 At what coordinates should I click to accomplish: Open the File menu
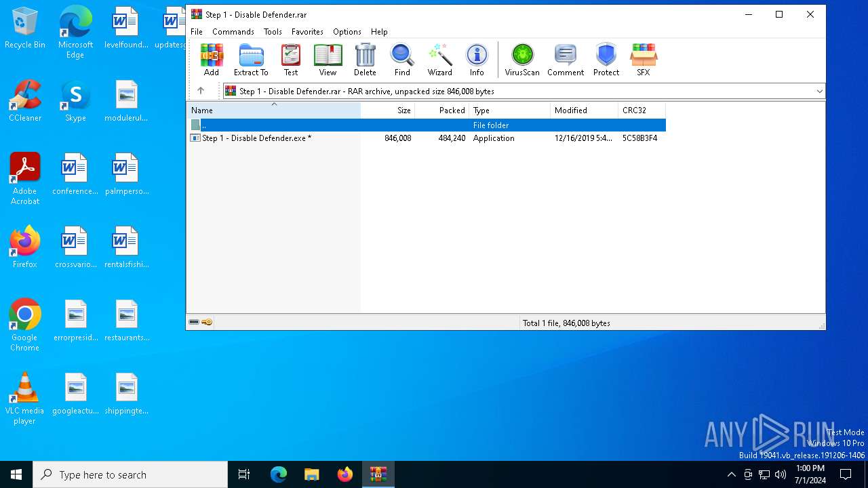pos(197,32)
